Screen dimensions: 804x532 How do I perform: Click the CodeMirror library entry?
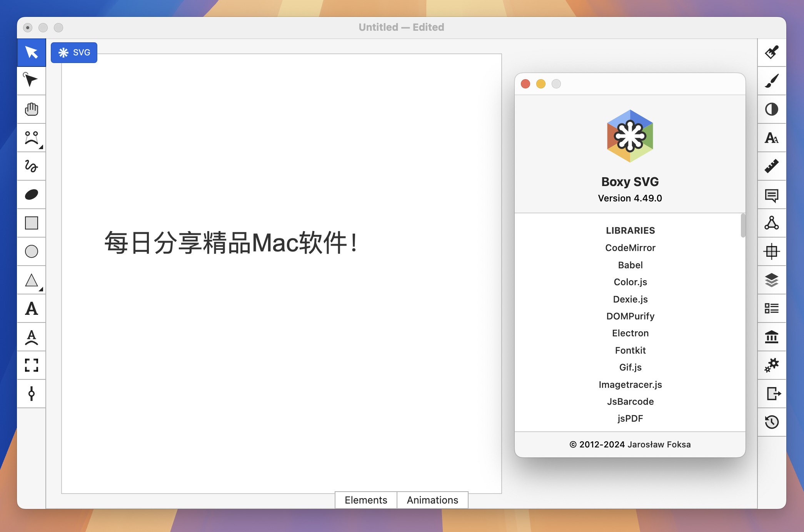[630, 248]
